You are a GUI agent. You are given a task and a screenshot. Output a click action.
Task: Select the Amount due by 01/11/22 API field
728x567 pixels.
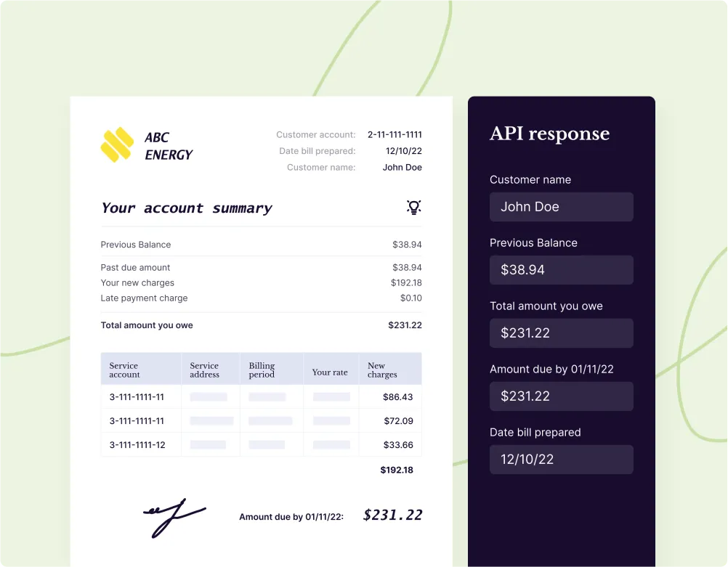click(x=561, y=396)
